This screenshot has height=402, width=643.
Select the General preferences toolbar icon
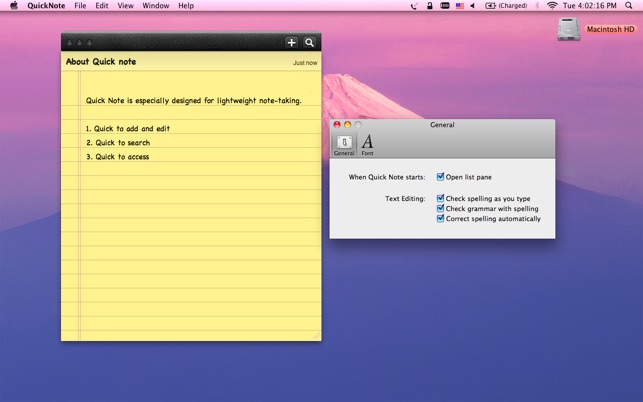(344, 145)
